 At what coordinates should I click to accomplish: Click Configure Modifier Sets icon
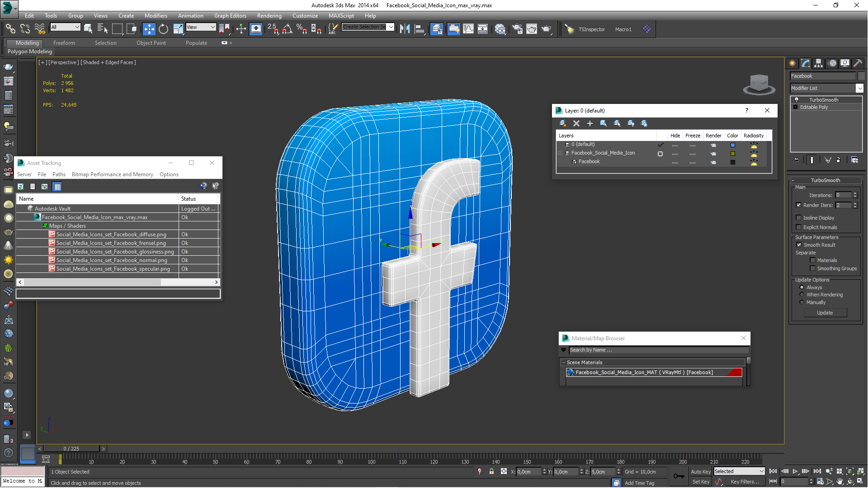(854, 160)
